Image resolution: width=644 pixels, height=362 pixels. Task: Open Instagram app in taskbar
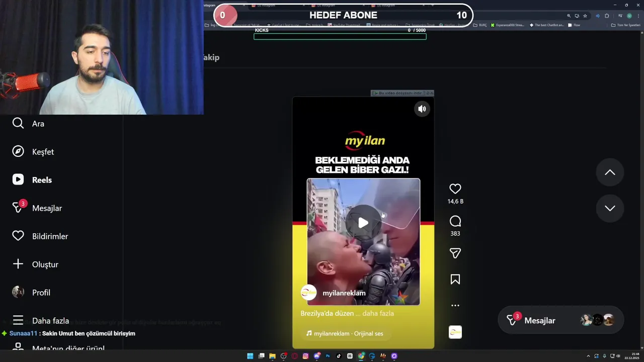click(x=305, y=356)
